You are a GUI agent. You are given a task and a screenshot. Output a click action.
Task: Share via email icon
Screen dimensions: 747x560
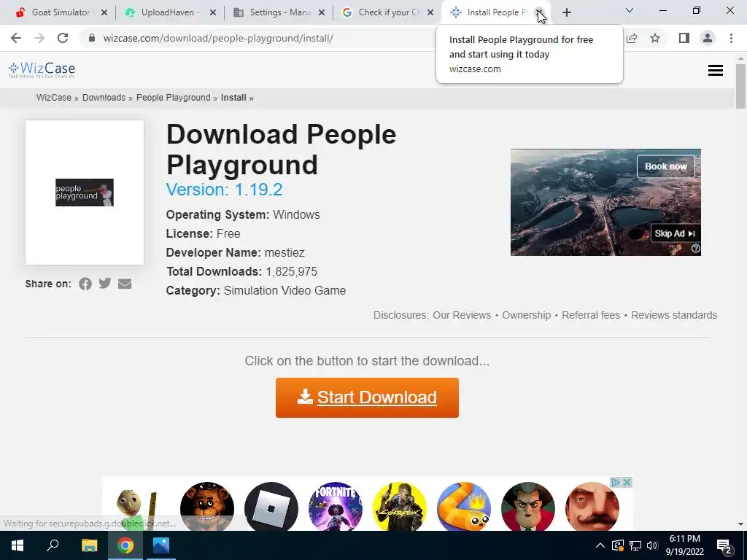point(125,284)
